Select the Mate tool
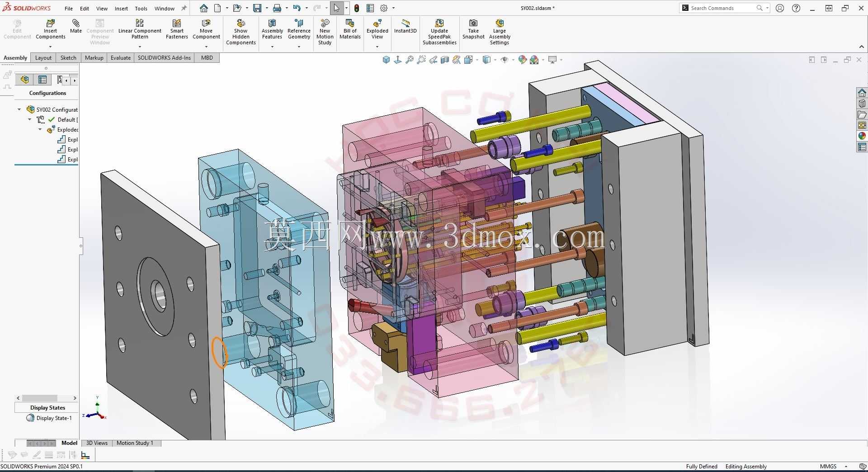Image resolution: width=868 pixels, height=472 pixels. pyautogui.click(x=76, y=26)
